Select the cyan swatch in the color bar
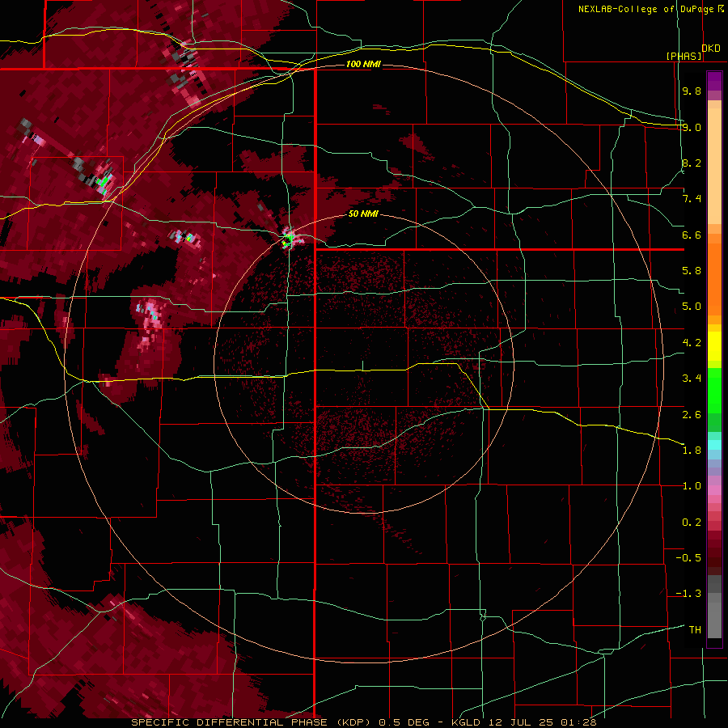Screen dimensions: 728x728 tap(714, 445)
